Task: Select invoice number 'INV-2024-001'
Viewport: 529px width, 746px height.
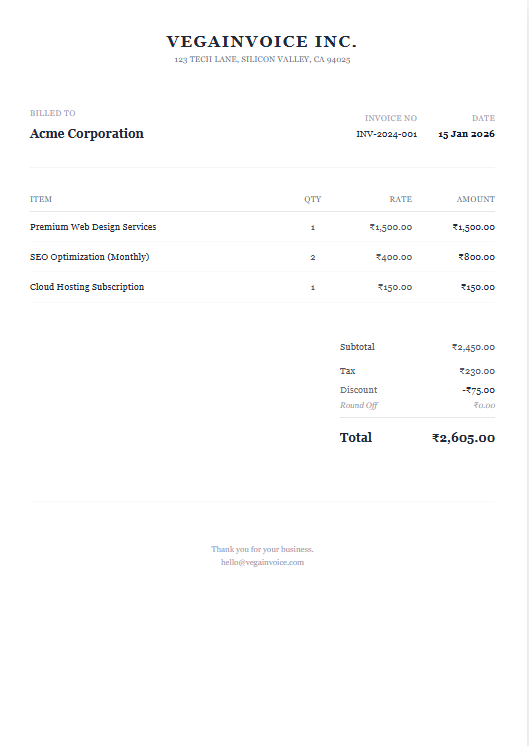Action: [387, 134]
